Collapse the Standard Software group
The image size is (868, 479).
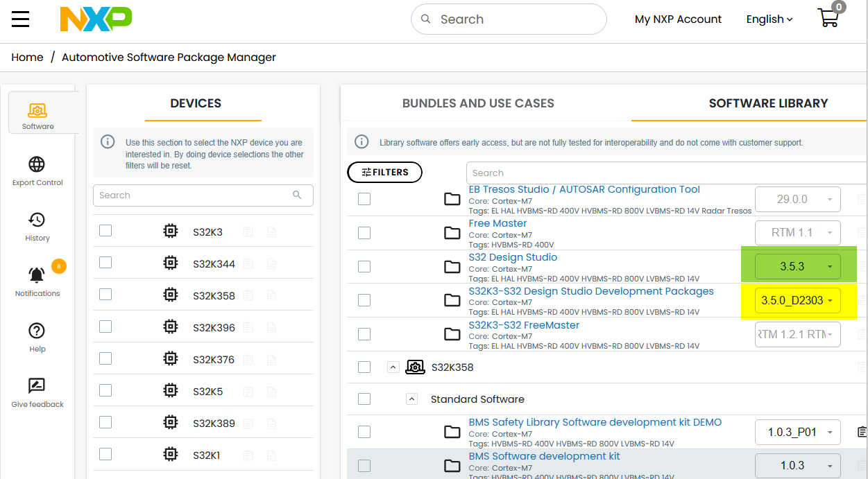tap(411, 399)
